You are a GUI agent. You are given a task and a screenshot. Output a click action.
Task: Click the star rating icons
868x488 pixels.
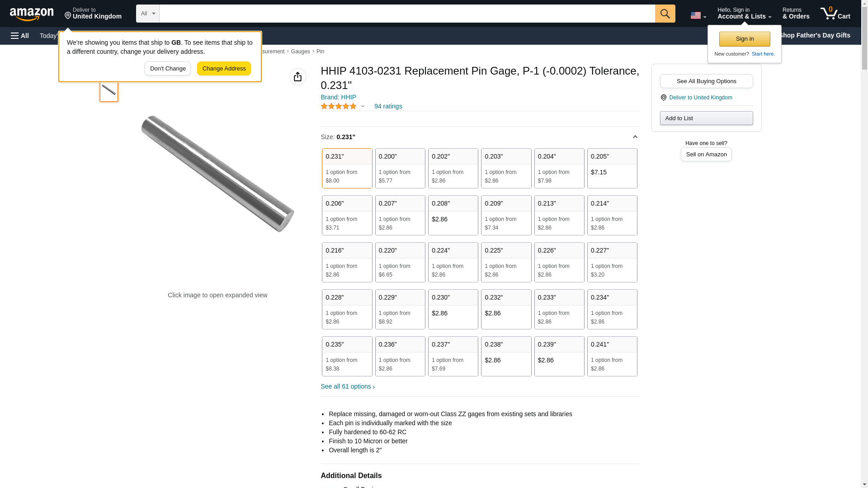coord(339,106)
